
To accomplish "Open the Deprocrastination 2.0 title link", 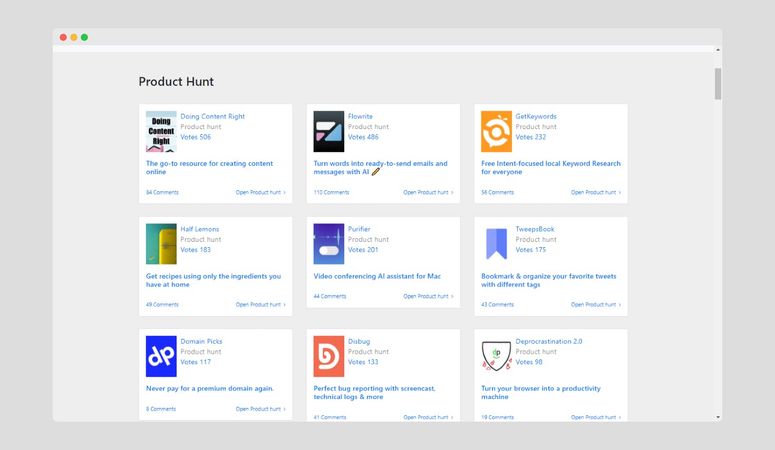I will (x=549, y=341).
